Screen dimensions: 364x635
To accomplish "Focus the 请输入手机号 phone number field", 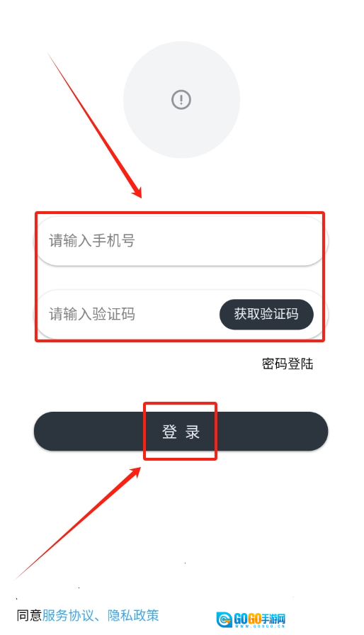I will point(181,241).
